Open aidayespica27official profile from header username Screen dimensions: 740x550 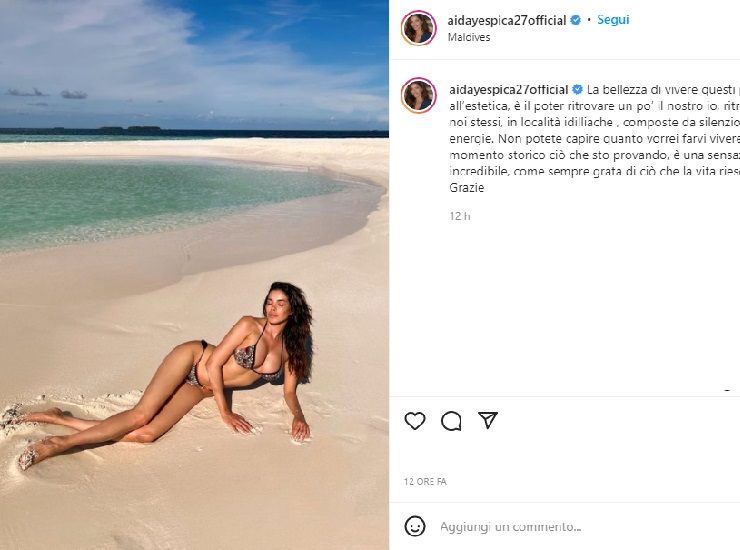click(507, 20)
